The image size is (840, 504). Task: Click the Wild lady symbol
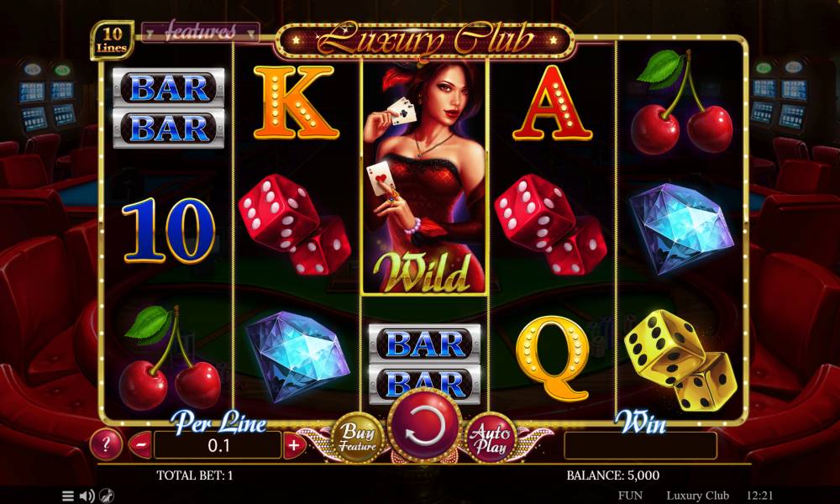coord(425,176)
